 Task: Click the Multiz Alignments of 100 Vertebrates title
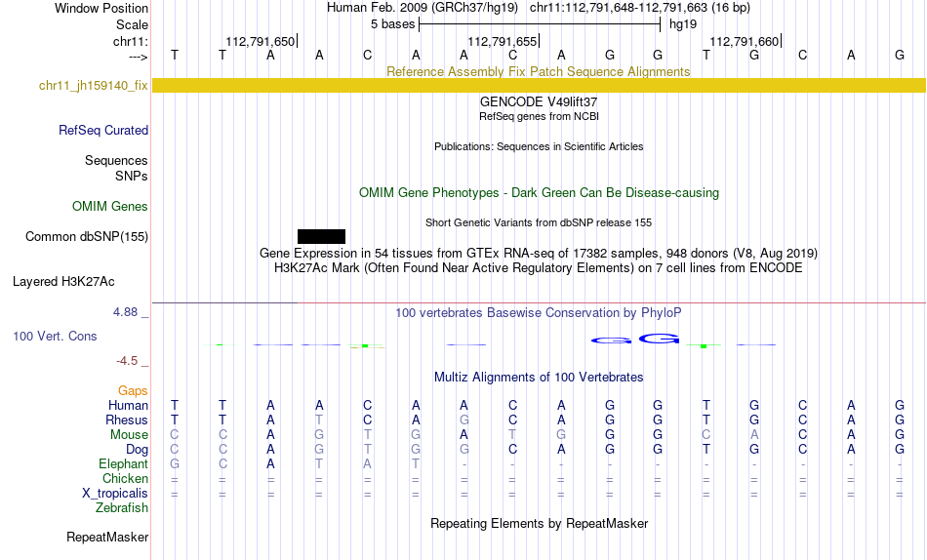[x=539, y=378]
